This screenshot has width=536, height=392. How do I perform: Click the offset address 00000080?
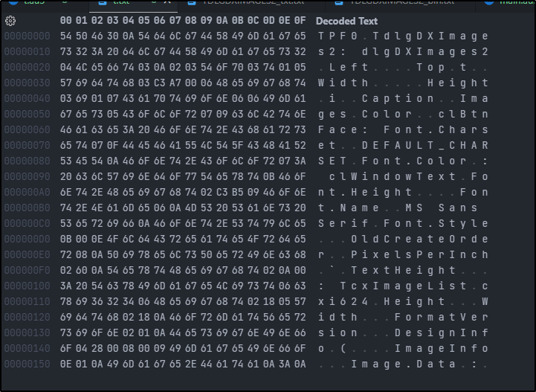[27, 161]
